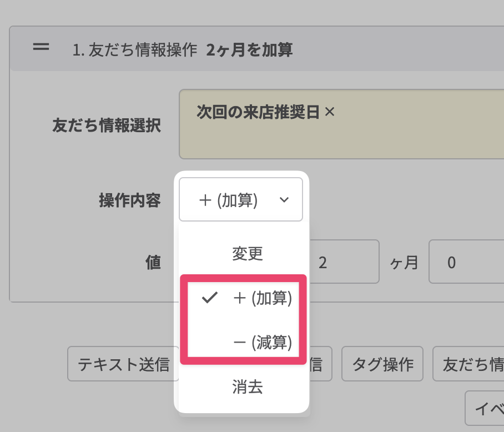Open the 操作内容 combo box showing + (加算)
The height and width of the screenshot is (432, 504).
(240, 200)
